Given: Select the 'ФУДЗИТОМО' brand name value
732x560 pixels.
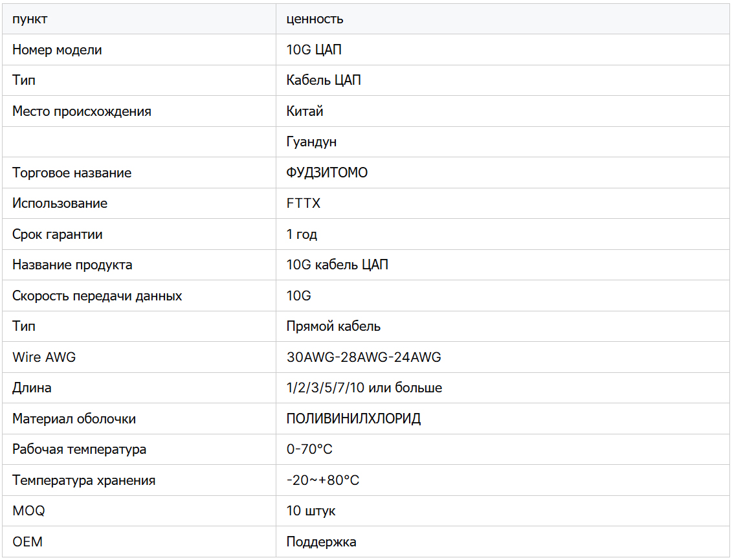Looking at the screenshot, I should (327, 173).
